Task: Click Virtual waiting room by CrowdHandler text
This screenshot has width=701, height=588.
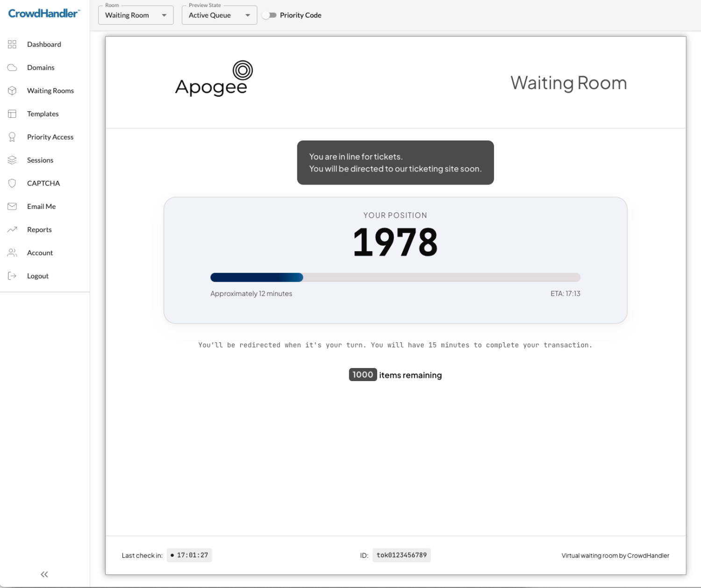Action: pos(615,555)
